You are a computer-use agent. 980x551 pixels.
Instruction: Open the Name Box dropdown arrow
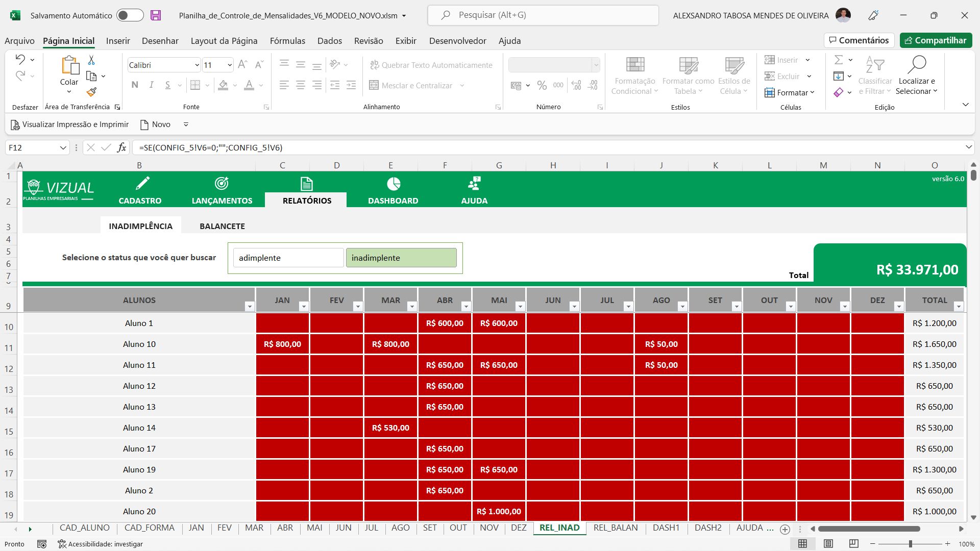click(x=63, y=147)
